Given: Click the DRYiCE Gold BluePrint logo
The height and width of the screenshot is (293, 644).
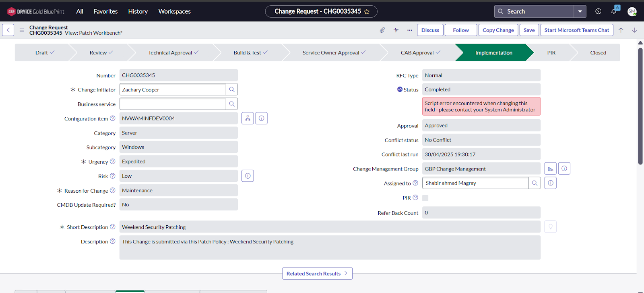Looking at the screenshot, I should (x=36, y=11).
